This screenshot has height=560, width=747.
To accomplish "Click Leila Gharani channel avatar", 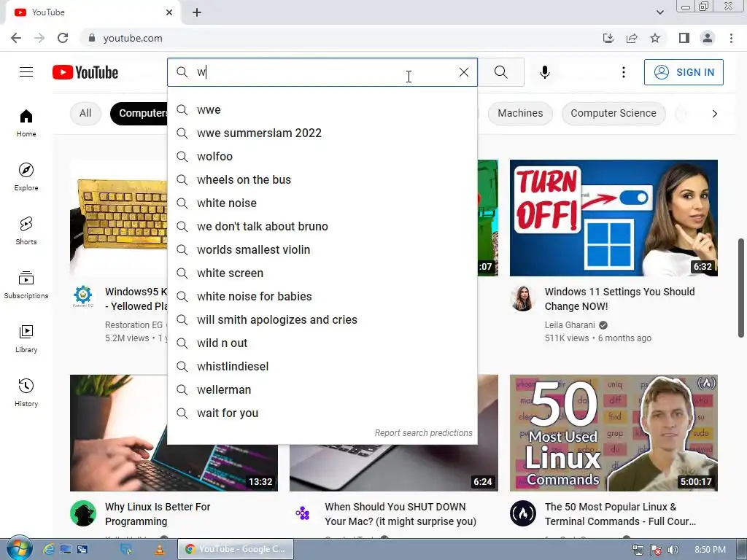I will (x=522, y=298).
